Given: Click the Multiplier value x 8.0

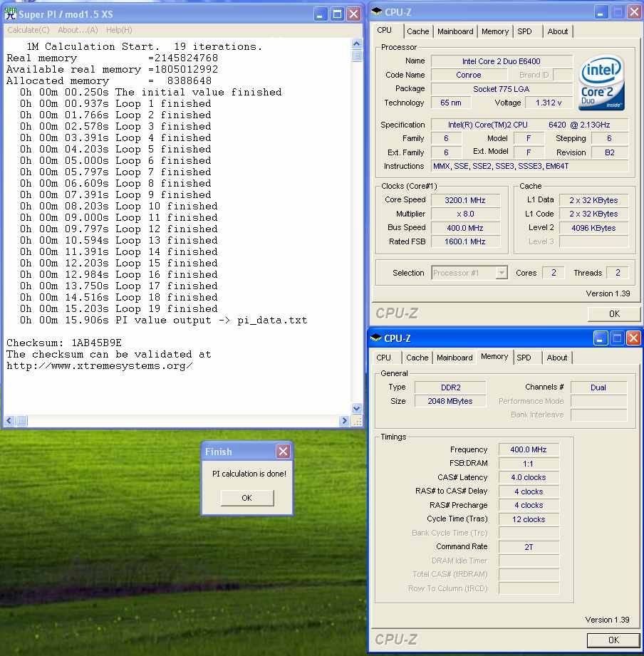Looking at the screenshot, I should (465, 214).
